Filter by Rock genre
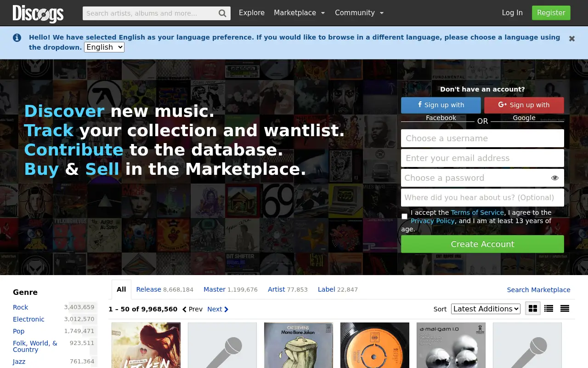588x368 pixels. click(20, 307)
